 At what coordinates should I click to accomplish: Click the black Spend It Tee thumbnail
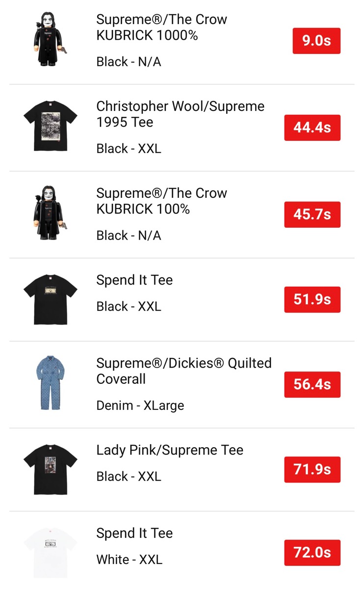pos(51,299)
